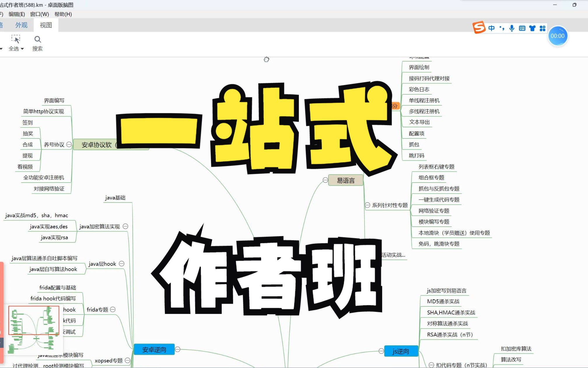Open the Sogou toolbox grid icon
The image size is (588, 368).
click(542, 28)
